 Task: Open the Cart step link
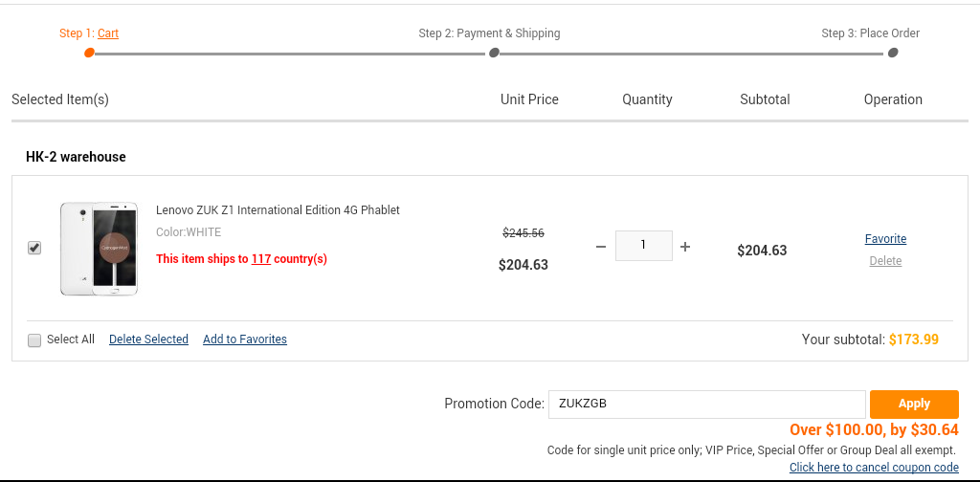coord(108,33)
